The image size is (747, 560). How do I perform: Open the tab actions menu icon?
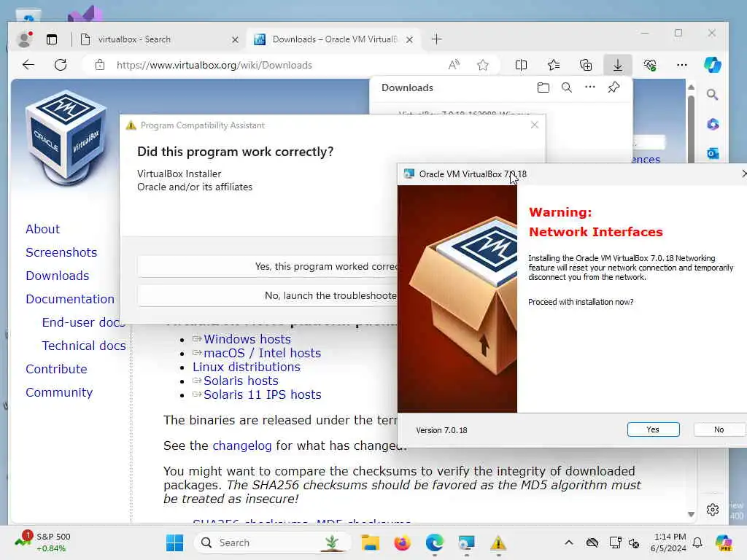click(52, 39)
